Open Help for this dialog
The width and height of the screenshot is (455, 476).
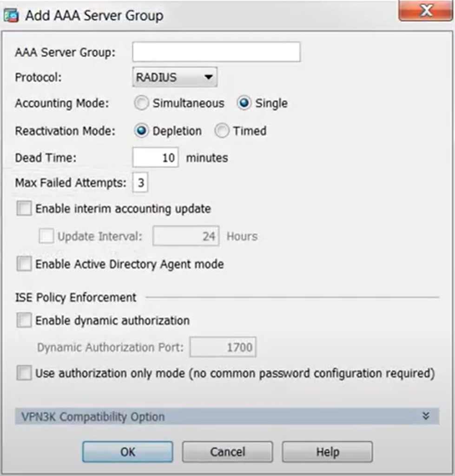[x=327, y=452]
